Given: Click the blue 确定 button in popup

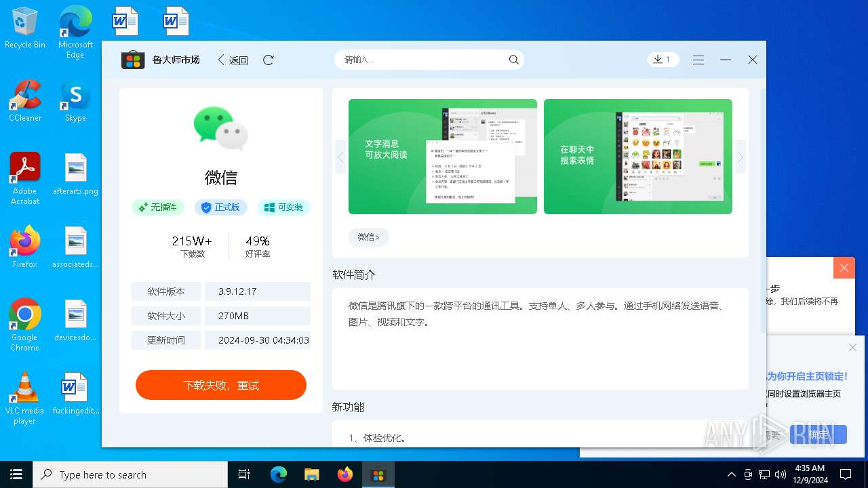Looking at the screenshot, I should click(818, 434).
